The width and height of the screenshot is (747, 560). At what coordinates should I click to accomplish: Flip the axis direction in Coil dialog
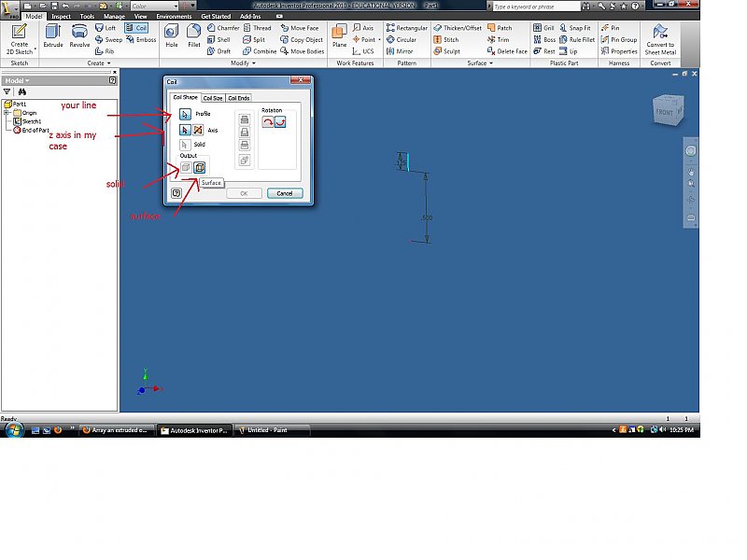tap(198, 130)
